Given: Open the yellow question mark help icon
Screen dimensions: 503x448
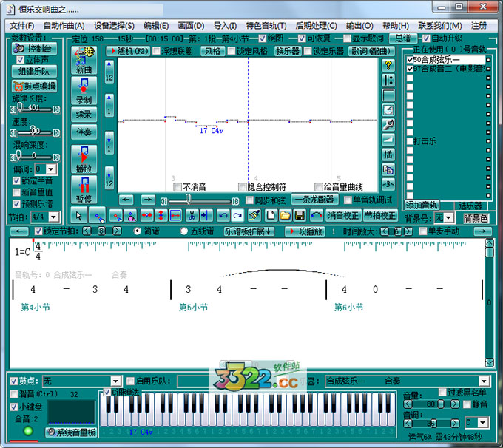Looking at the screenshot, I should click(388, 64).
